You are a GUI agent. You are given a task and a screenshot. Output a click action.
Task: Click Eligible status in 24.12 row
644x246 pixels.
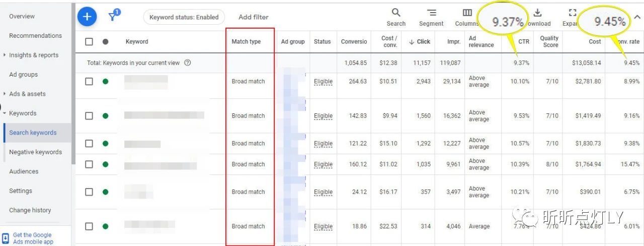[x=323, y=193]
